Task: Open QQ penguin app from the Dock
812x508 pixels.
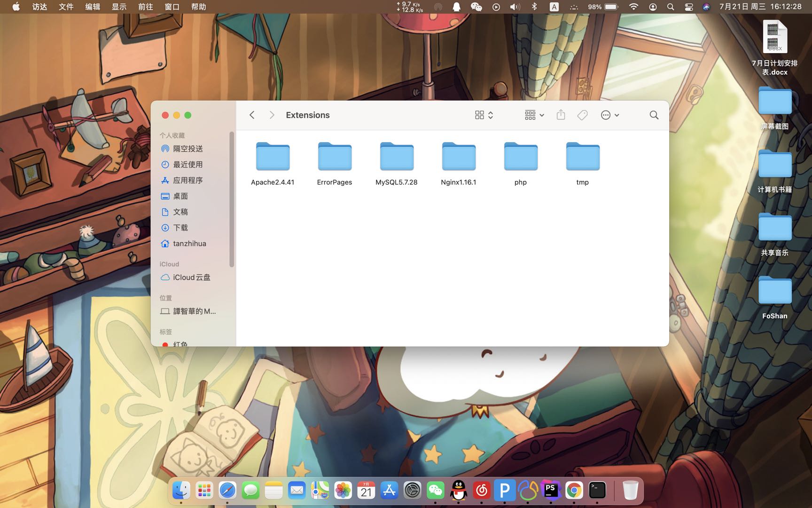Action: click(459, 491)
